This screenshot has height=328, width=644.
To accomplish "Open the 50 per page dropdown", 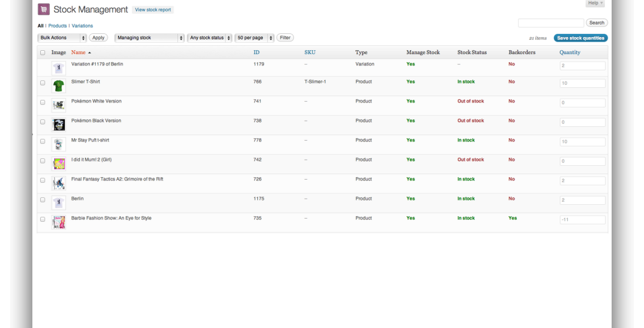I will [x=254, y=38].
